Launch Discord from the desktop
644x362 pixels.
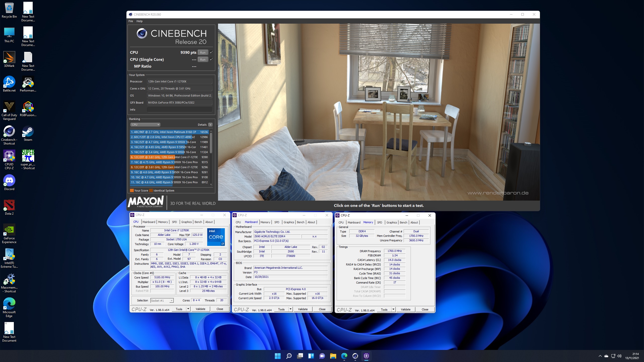tap(9, 183)
